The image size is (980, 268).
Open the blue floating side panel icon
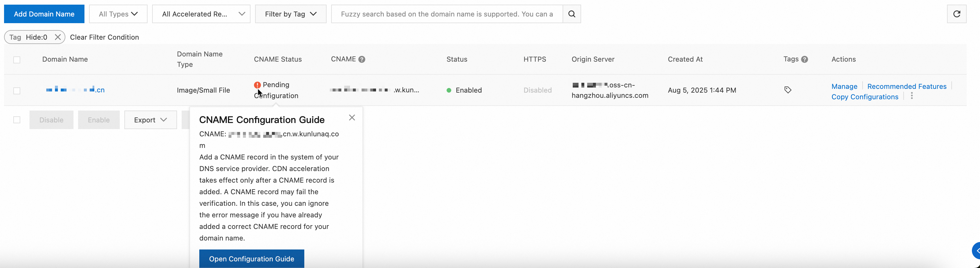[x=976, y=251]
